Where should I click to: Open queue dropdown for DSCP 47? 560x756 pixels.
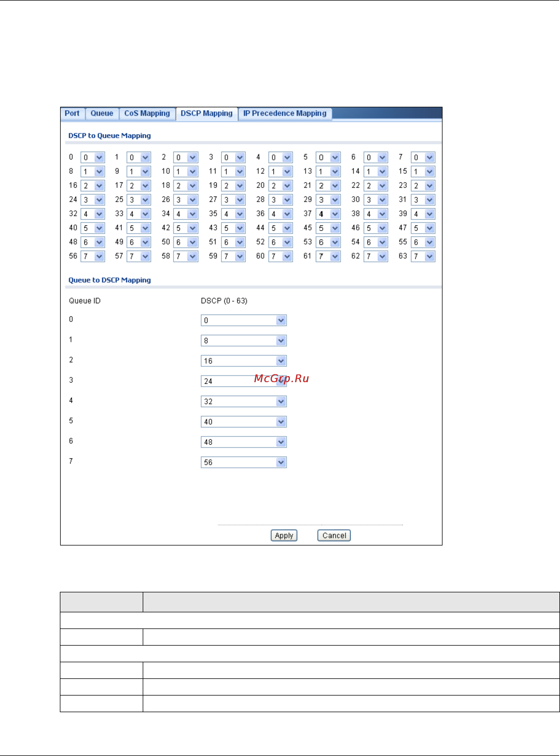point(423,228)
